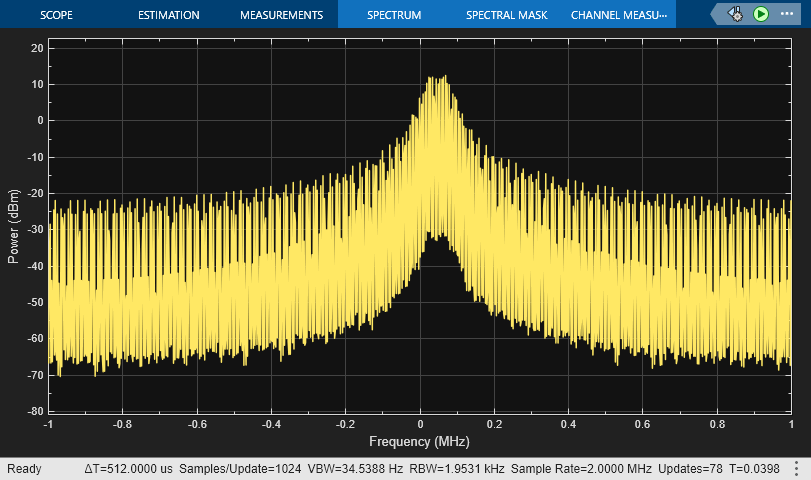The width and height of the screenshot is (811, 480).
Task: Click the 20 tick label on power axis
Action: tap(37, 48)
